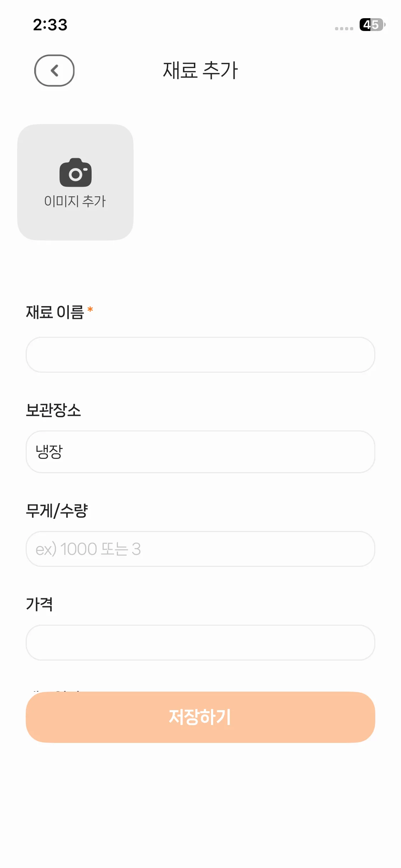Open the 보관장소 storage selector
401x868 pixels.
[x=200, y=452]
